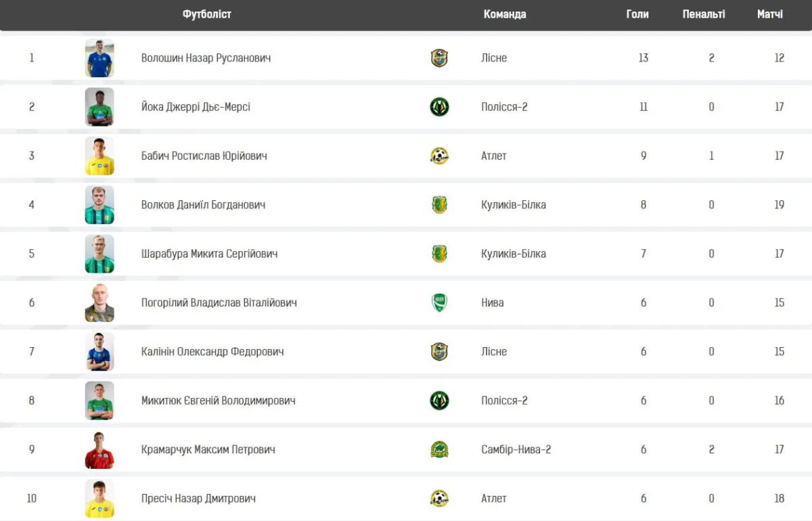Screen dimensions: 812x521
Task: Open Куликів-Білка team name in Шарабура row
Action: (x=513, y=254)
